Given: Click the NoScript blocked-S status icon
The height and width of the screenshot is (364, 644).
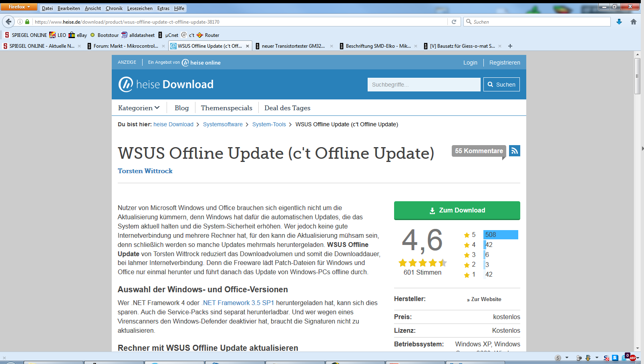Looking at the screenshot, I should [606, 358].
